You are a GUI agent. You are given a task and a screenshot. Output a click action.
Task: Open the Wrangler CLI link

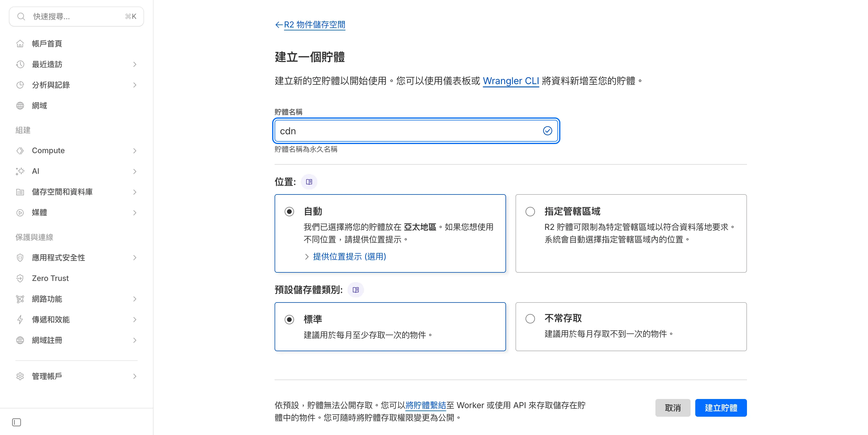coord(510,81)
